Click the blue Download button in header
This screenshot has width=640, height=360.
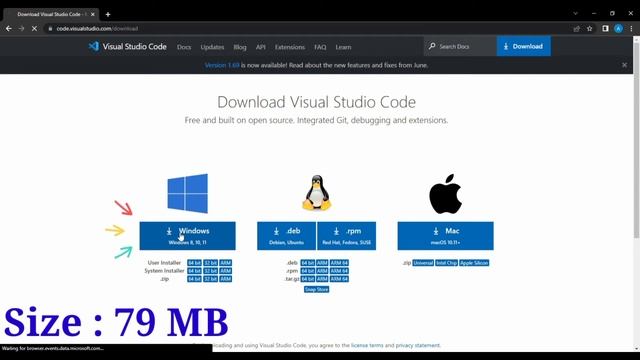524,46
